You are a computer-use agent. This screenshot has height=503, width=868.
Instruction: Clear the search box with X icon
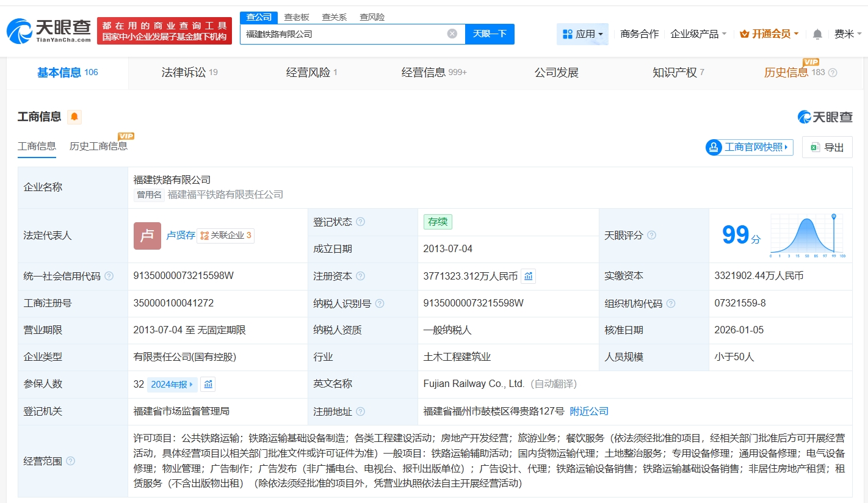click(452, 34)
